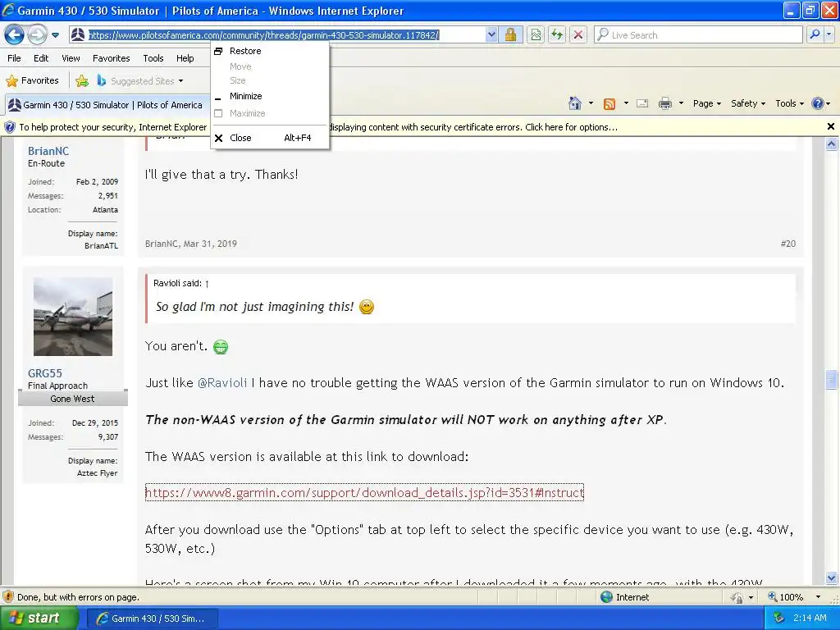Open BrianNC's profile link
840x630 pixels.
point(48,151)
